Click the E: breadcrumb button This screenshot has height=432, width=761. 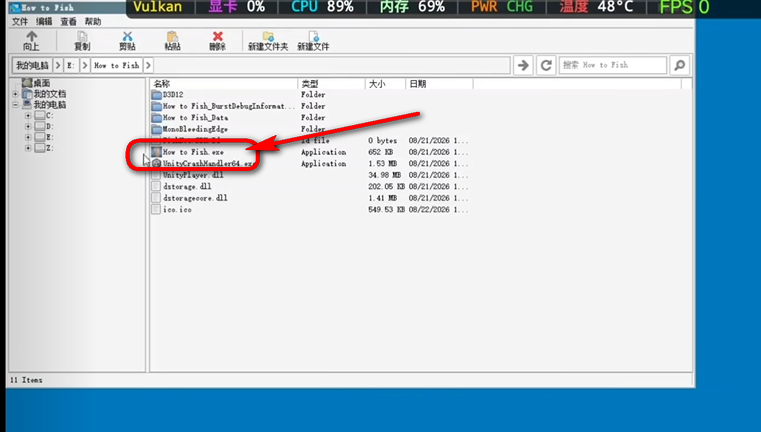coord(71,65)
